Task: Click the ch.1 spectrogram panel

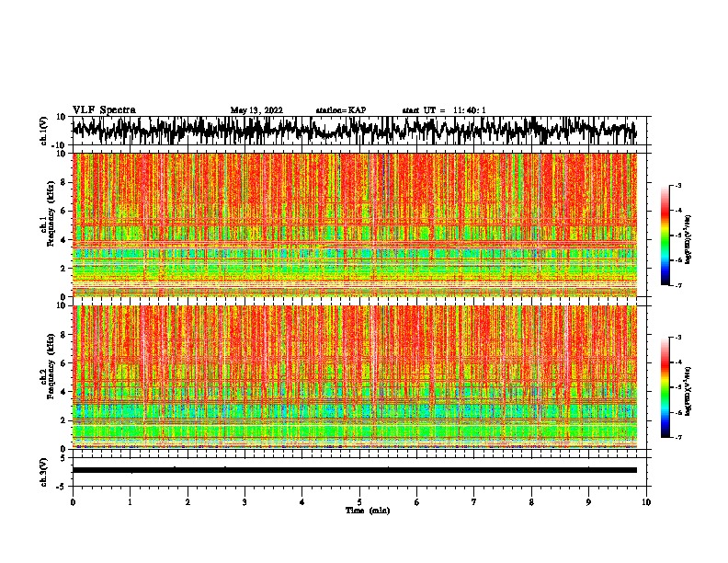Action: (354, 224)
